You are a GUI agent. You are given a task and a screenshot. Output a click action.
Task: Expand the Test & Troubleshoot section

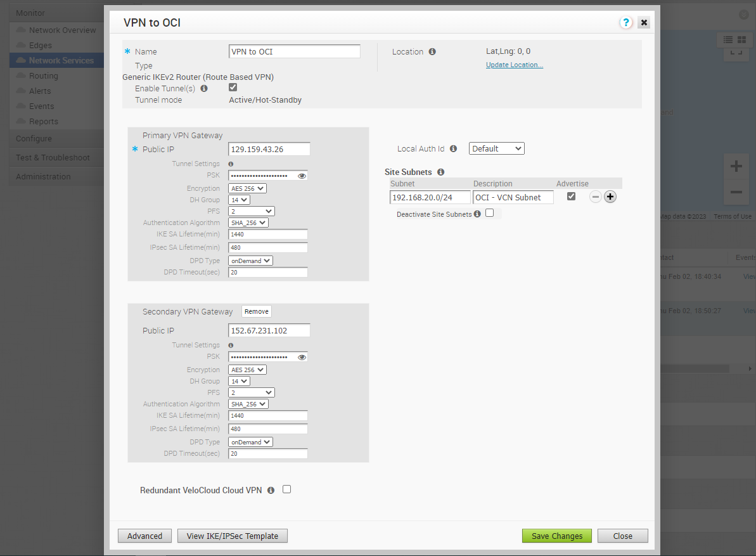(56, 158)
